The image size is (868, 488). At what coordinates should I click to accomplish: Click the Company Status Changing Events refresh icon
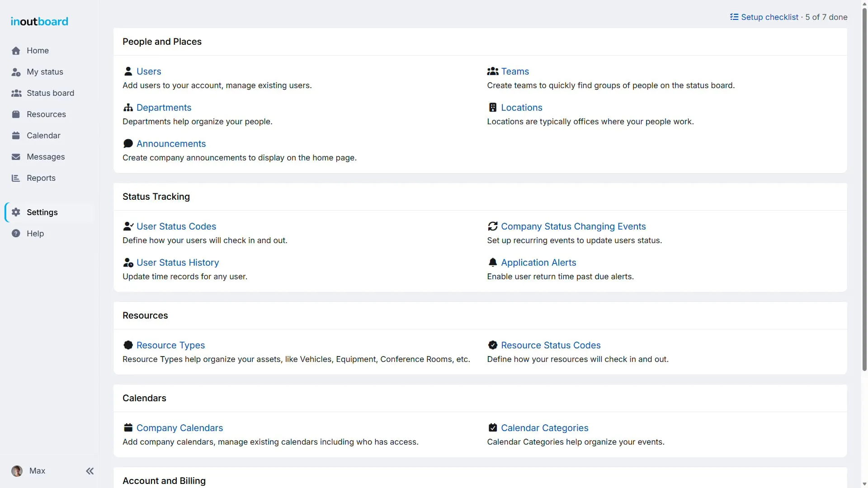pyautogui.click(x=493, y=226)
